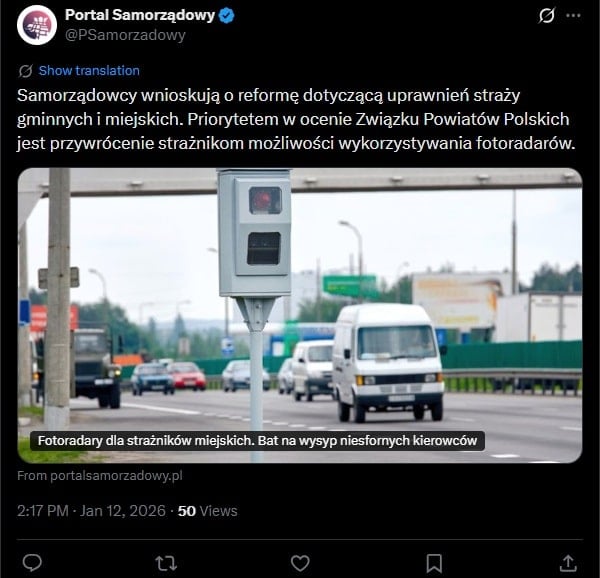This screenshot has height=578, width=600.
Task: Open the share upload icon
Action: coord(568,563)
